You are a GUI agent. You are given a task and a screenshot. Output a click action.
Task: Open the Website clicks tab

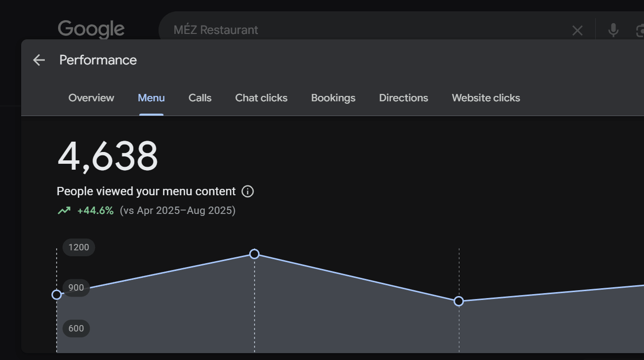(x=486, y=98)
